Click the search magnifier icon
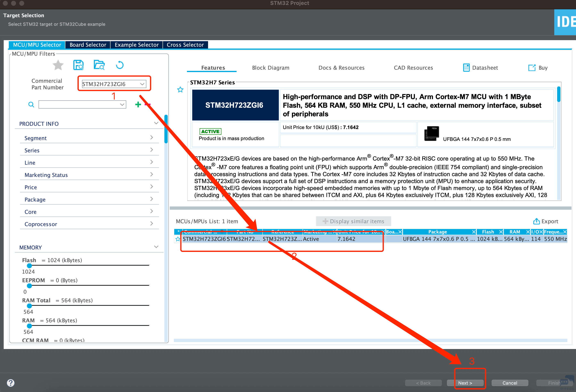Image resolution: width=576 pixels, height=392 pixels. tap(31, 104)
